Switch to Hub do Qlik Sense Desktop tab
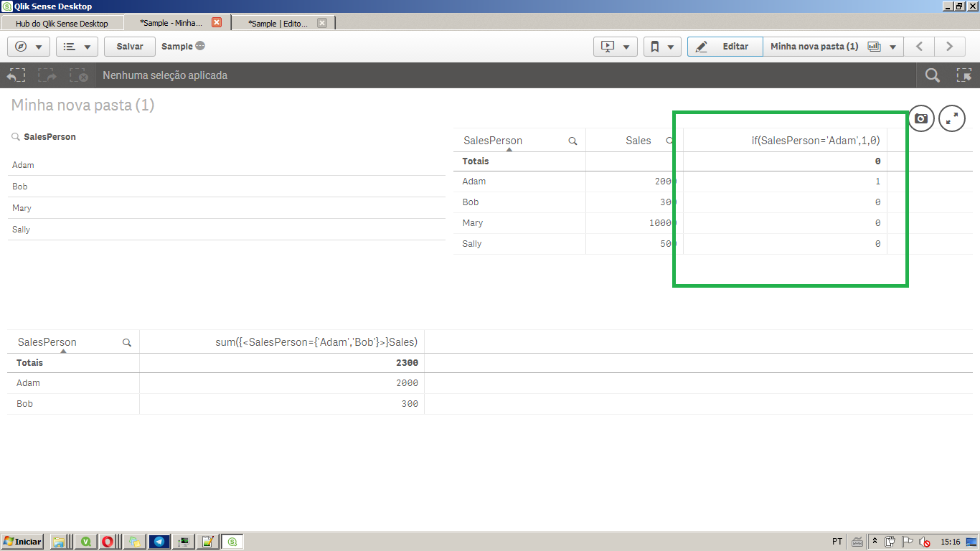Image resolution: width=980 pixels, height=551 pixels. tap(62, 23)
